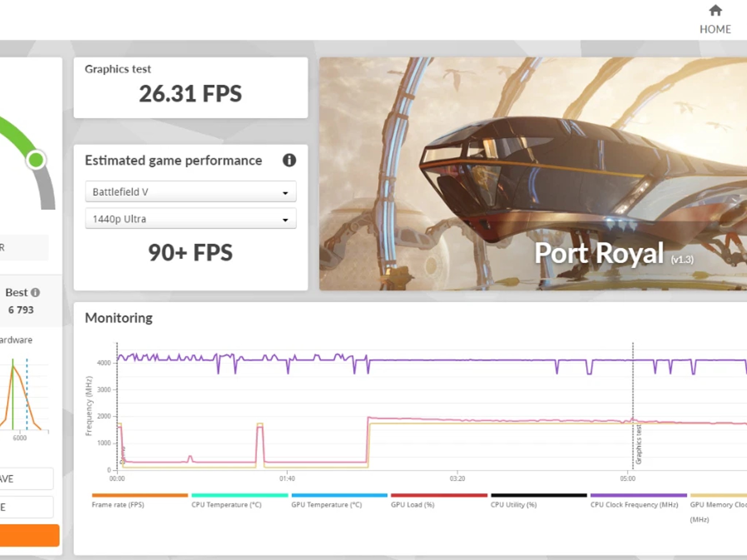Click the orange button at bottom left

click(30, 535)
